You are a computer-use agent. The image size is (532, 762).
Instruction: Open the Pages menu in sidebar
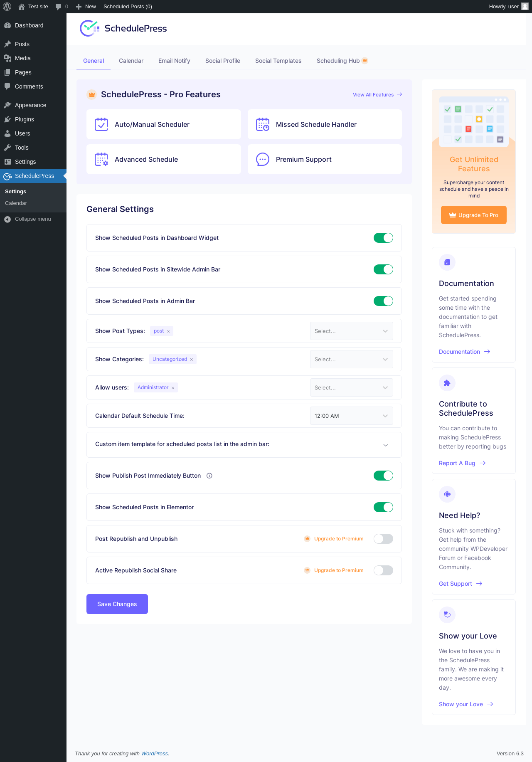click(x=33, y=72)
